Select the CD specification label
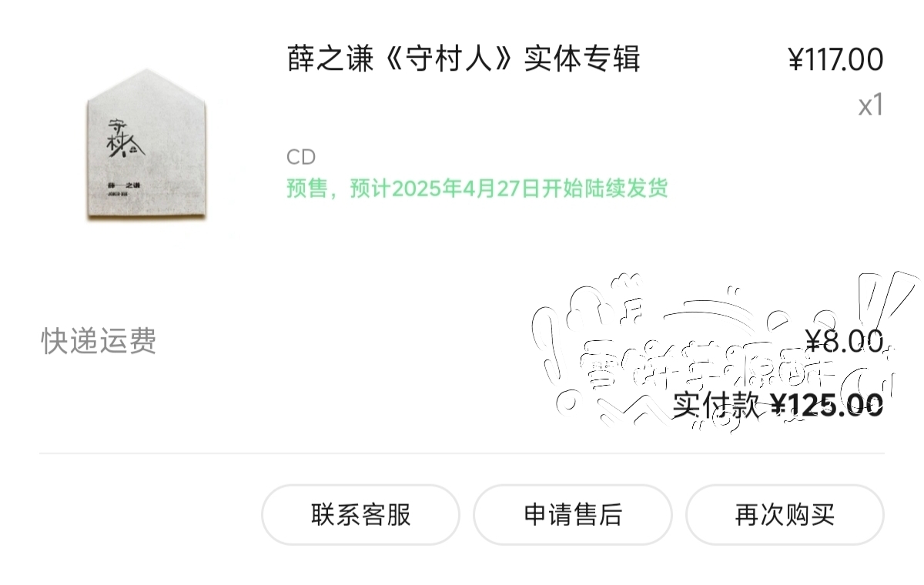The image size is (924, 585). pyautogui.click(x=301, y=157)
